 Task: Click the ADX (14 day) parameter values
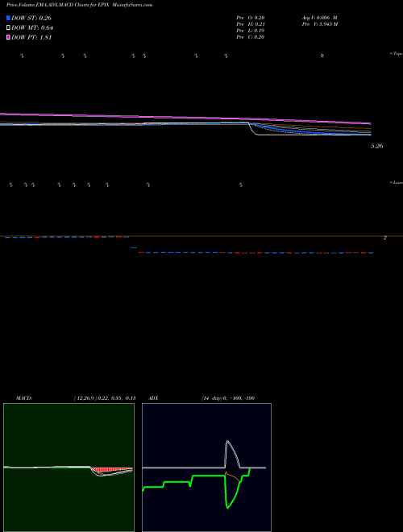click(x=228, y=398)
